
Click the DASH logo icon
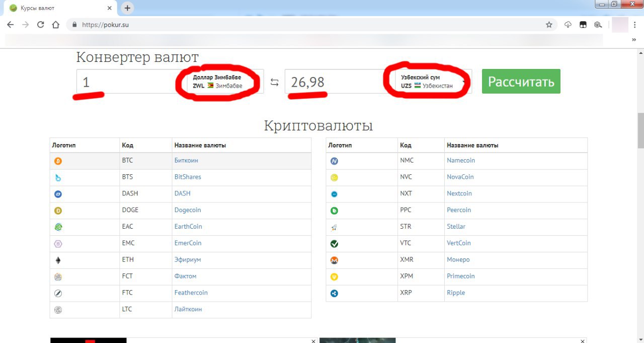click(x=58, y=194)
